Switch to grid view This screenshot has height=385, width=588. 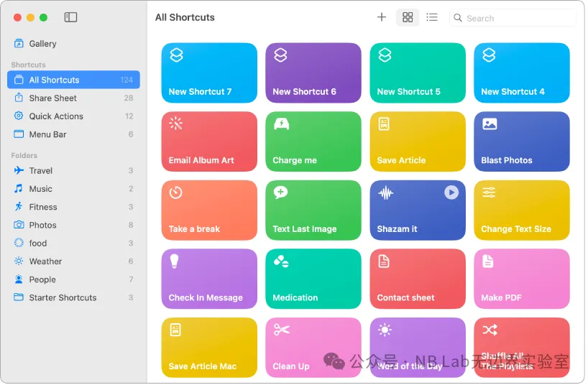pyautogui.click(x=408, y=17)
